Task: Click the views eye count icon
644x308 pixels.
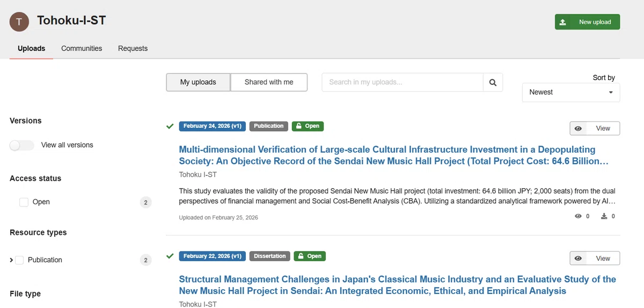Action: (579, 216)
